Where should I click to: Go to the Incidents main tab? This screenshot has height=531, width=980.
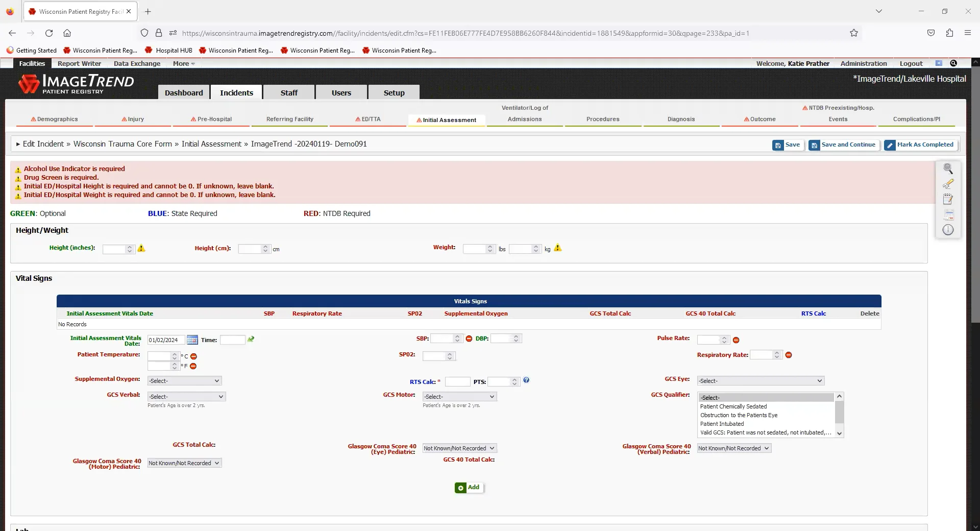point(236,92)
